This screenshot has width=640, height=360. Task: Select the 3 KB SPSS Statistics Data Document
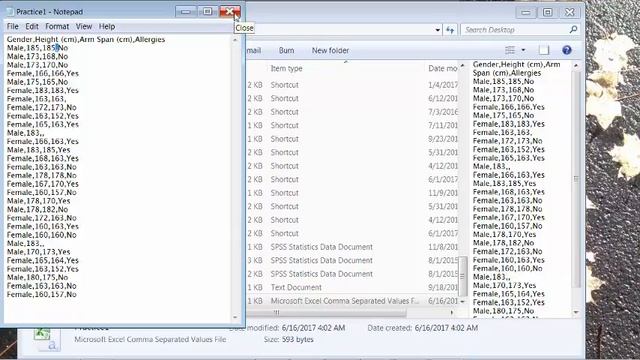352,260
